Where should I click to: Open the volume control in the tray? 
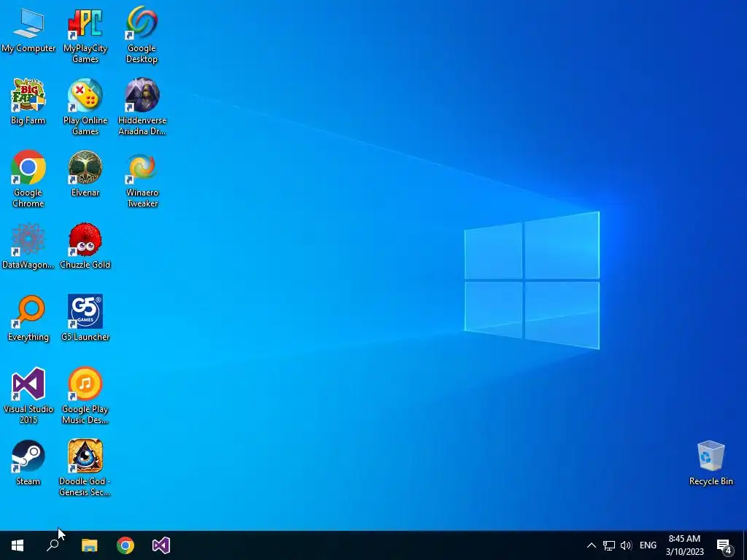(x=626, y=545)
